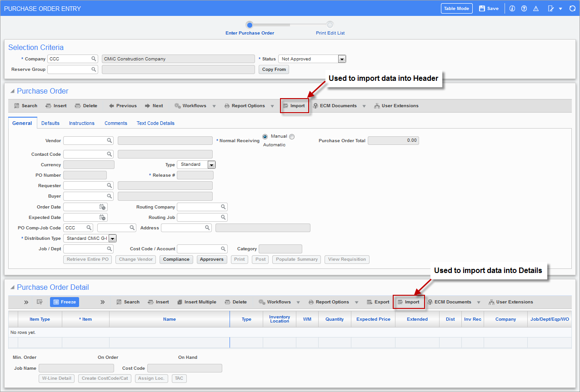Open the Status dropdown showing Not Approved
The height and width of the screenshot is (392, 580).
point(342,59)
